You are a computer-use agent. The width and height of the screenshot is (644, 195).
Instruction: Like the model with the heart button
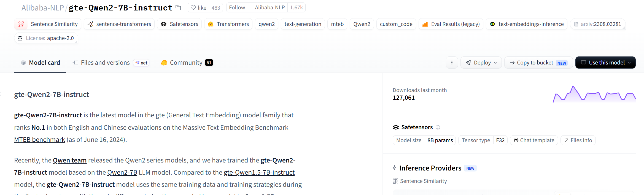pos(198,8)
